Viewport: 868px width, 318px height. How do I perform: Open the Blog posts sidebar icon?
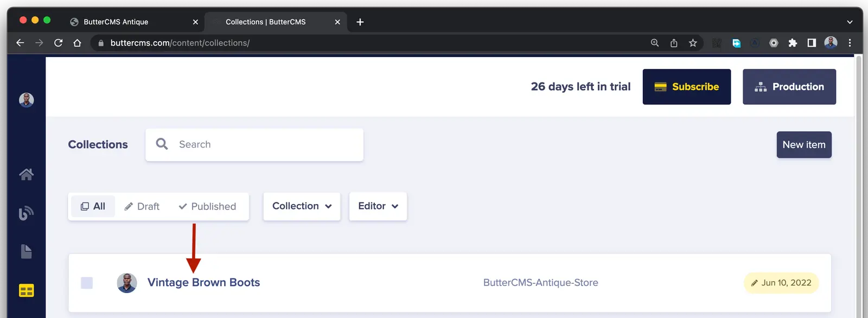(26, 213)
